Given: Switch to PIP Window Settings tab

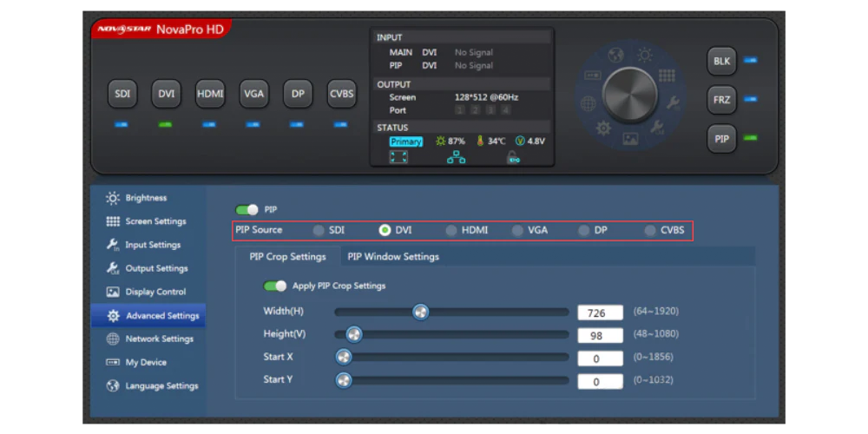Looking at the screenshot, I should coord(393,257).
